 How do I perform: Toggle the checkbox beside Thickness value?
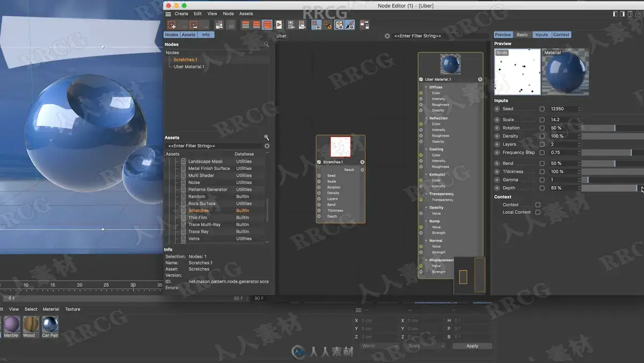[x=542, y=172]
